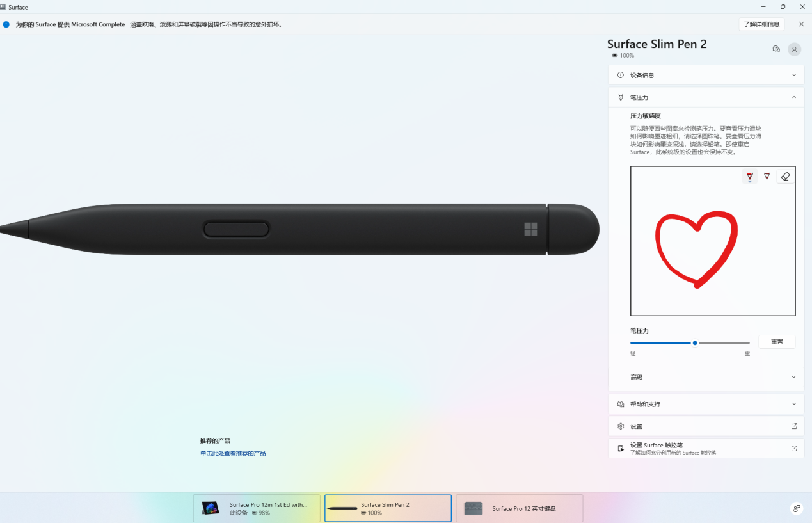Select the eraser tool in the canvas

786,176
